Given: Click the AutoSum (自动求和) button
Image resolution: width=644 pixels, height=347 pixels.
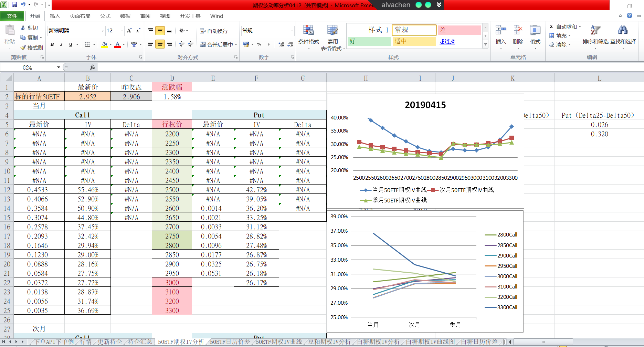Looking at the screenshot, I should 564,27.
